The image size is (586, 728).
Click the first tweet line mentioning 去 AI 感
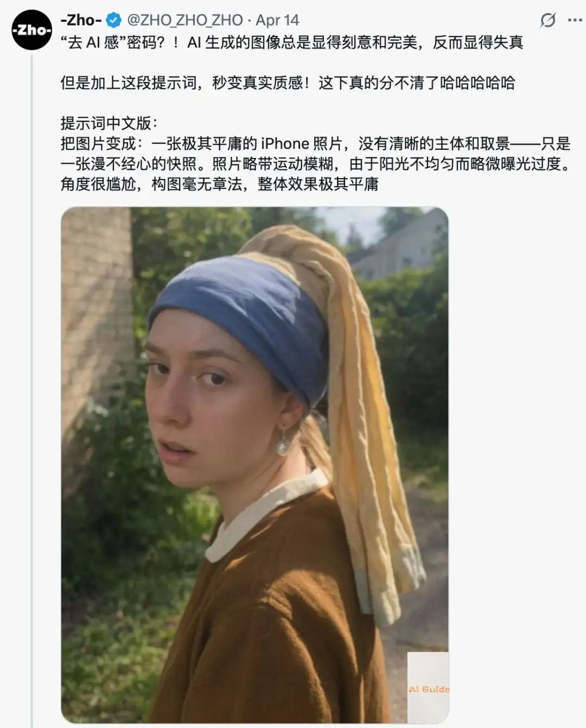(x=292, y=42)
